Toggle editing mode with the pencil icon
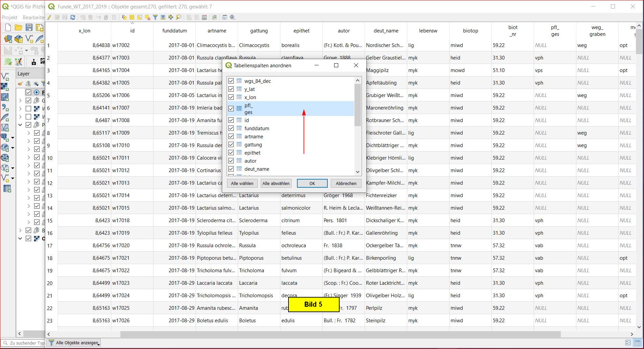This screenshot has height=349, width=644. (49, 17)
